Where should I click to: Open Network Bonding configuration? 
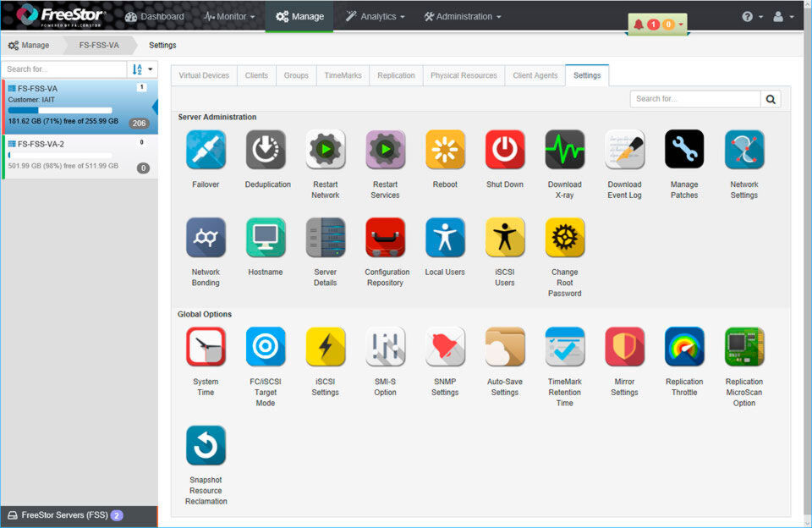[x=206, y=237]
